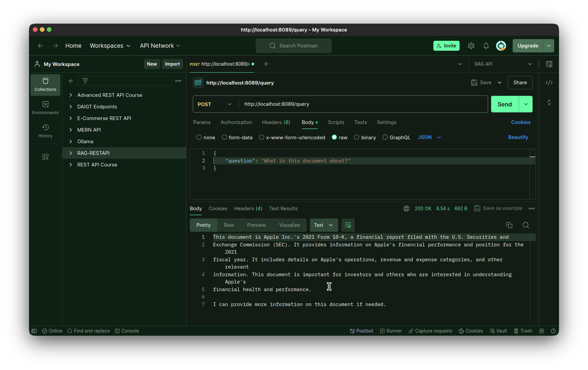Open Postbot assistant
588x370 pixels.
(x=362, y=331)
